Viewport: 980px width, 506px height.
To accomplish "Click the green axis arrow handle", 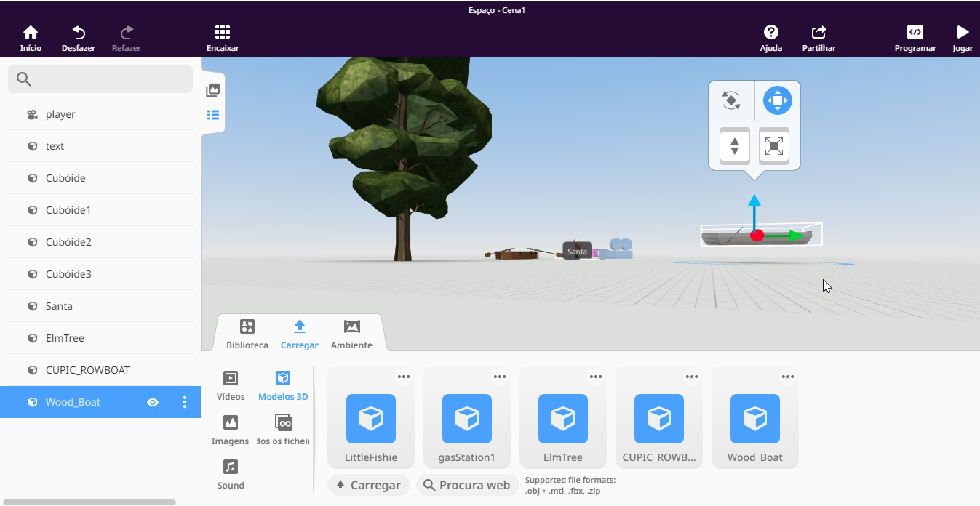I will point(797,236).
